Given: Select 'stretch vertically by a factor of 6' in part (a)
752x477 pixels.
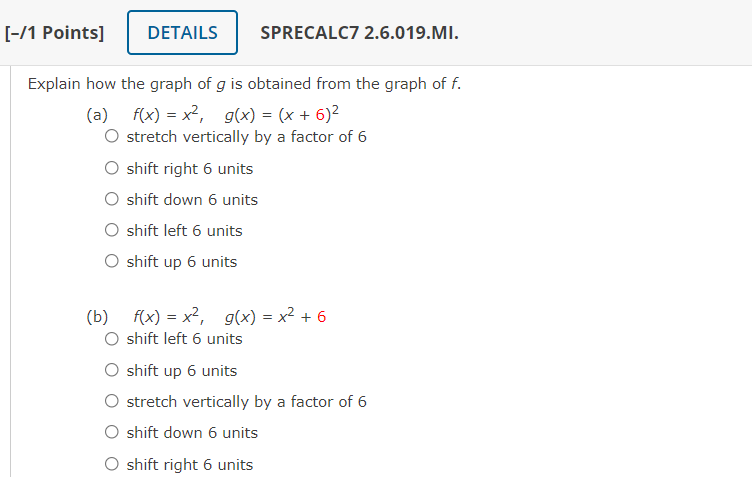Looking at the screenshot, I should [x=113, y=137].
